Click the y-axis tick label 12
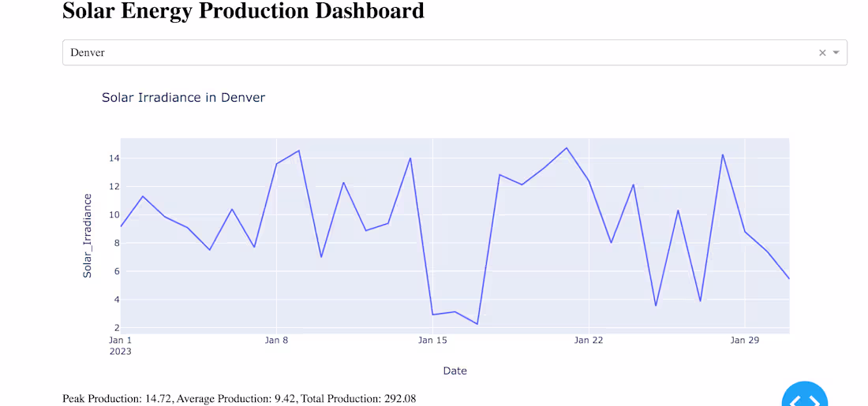This screenshot has height=406, width=868. 114,187
